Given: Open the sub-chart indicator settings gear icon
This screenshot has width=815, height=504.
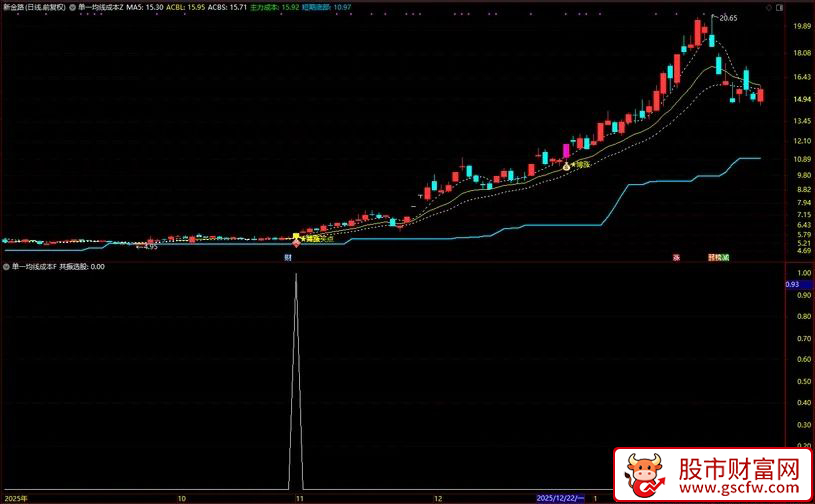Looking at the screenshot, I should pos(6,267).
